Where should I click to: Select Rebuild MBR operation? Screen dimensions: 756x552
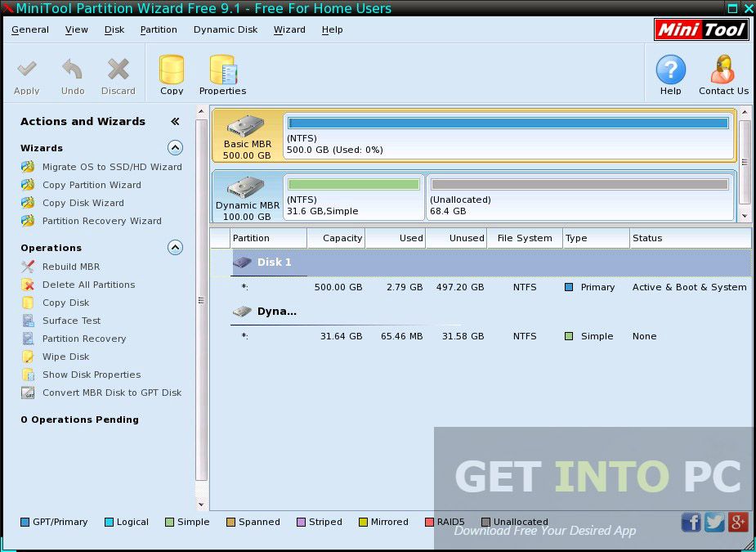(x=71, y=267)
